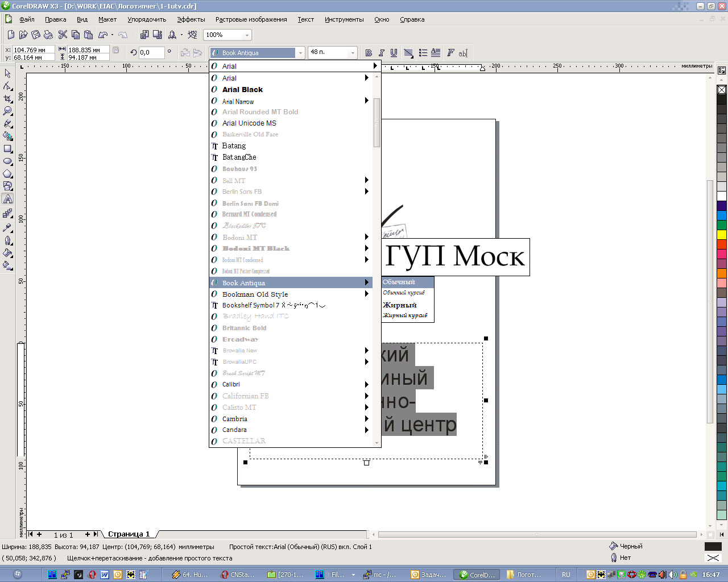Open the Character formatting F button
728x582 pixels.
(x=450, y=53)
